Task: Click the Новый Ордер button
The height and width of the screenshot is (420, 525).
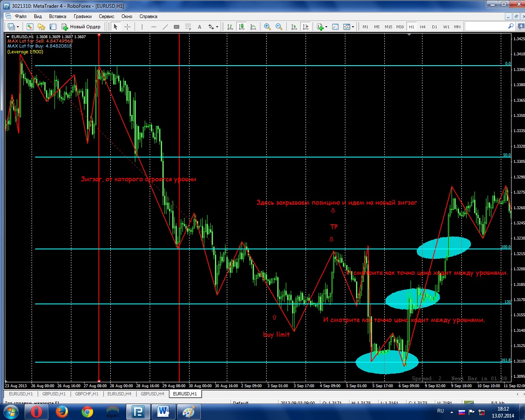Action: tap(81, 27)
